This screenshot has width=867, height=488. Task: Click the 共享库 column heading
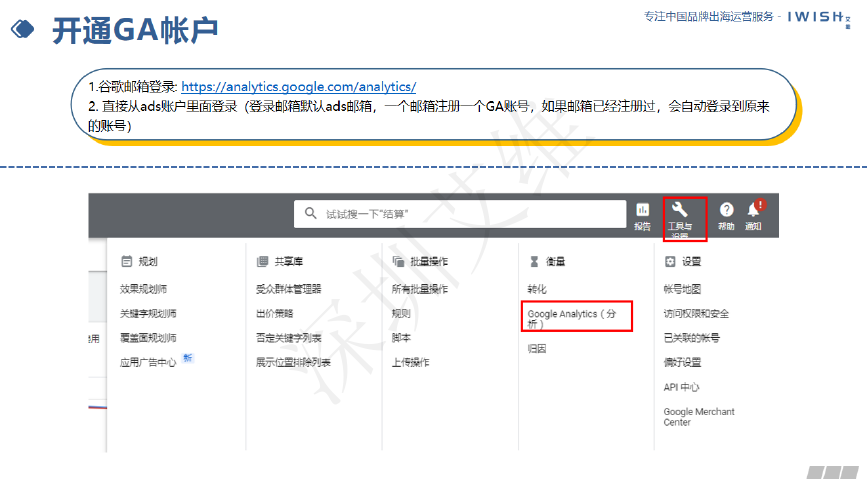289,261
